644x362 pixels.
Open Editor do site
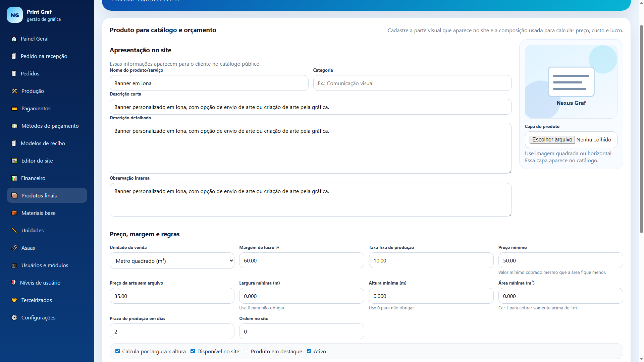tap(47, 161)
